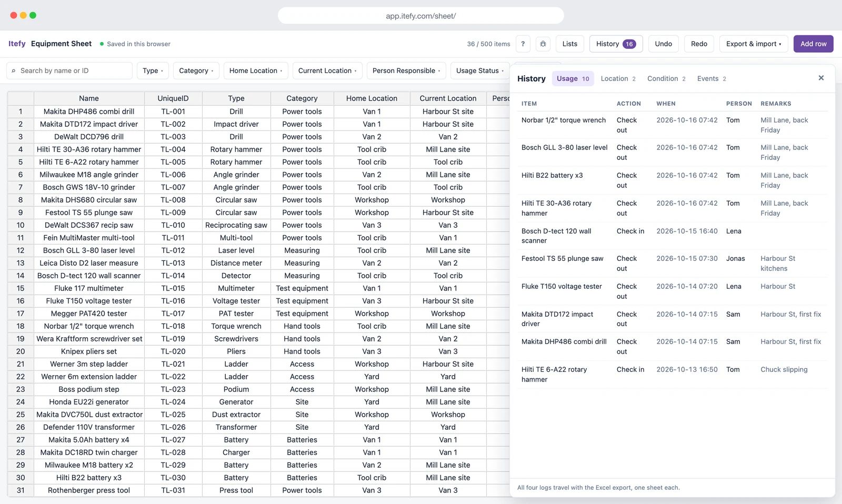Click the Itefy logo
842x504 pixels.
(x=17, y=44)
